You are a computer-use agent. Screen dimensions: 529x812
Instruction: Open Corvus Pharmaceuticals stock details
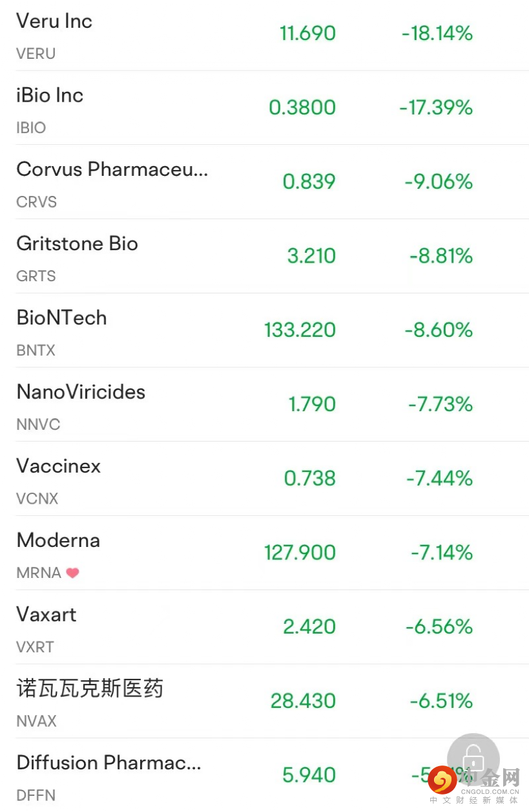pos(112,169)
